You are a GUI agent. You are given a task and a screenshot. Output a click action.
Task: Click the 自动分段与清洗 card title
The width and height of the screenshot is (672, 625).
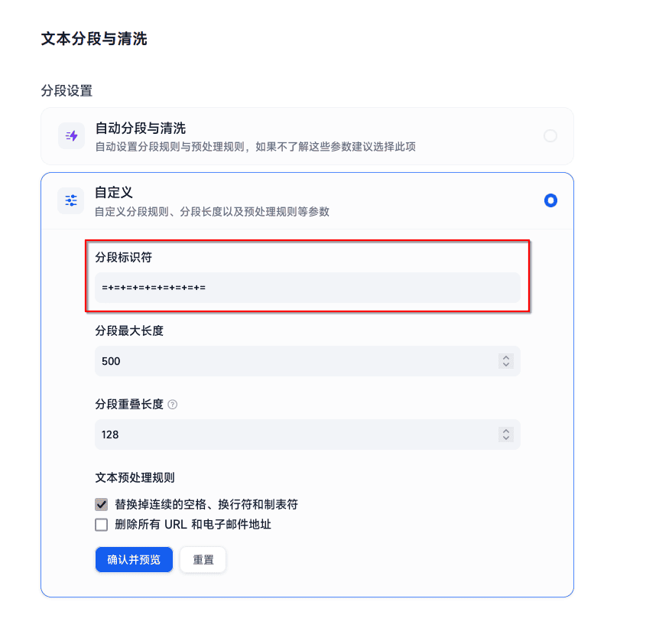(141, 129)
